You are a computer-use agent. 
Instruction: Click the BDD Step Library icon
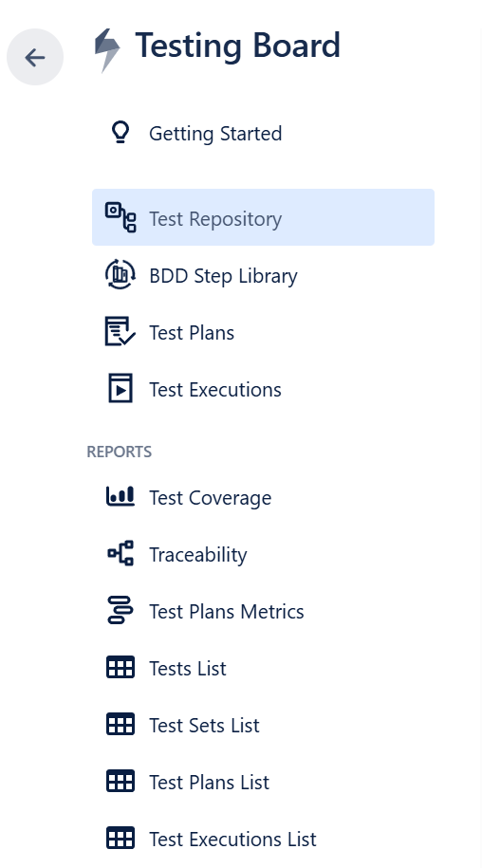(x=120, y=274)
